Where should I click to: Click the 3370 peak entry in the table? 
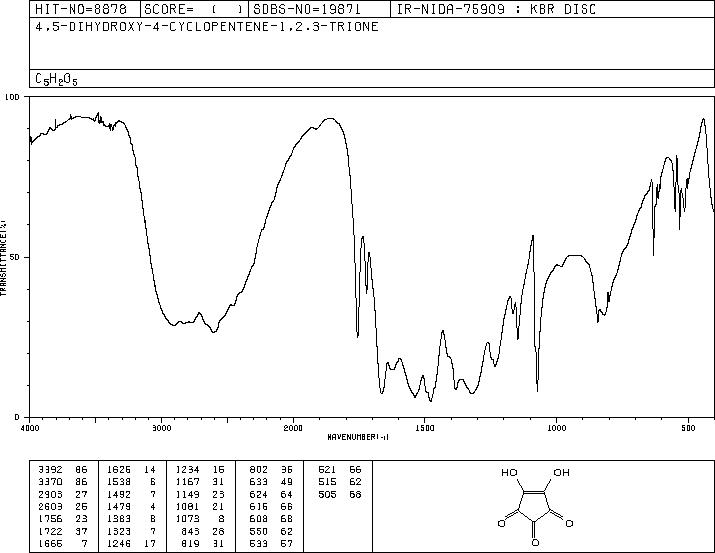coord(62,481)
